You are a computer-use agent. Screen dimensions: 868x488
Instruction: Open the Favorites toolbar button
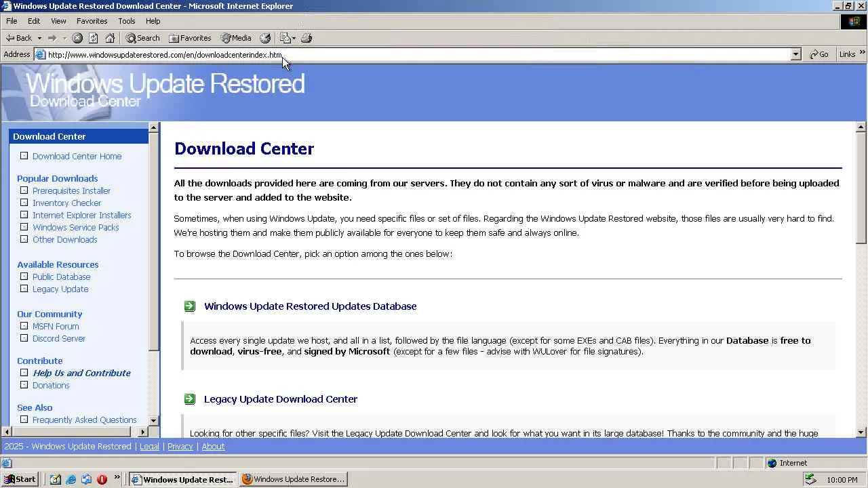click(x=190, y=38)
